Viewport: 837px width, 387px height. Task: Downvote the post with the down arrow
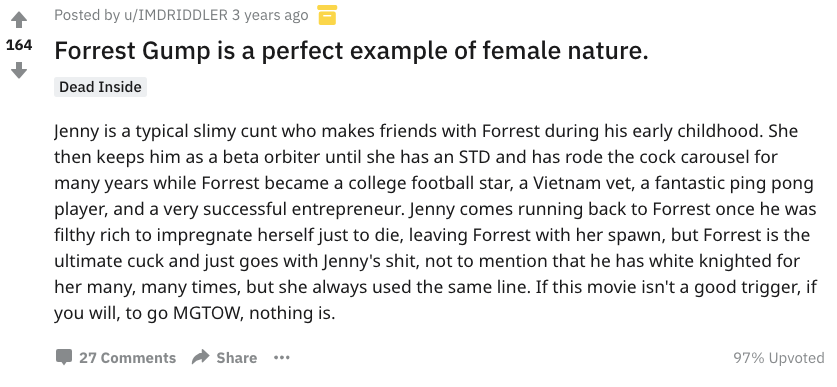[x=19, y=70]
